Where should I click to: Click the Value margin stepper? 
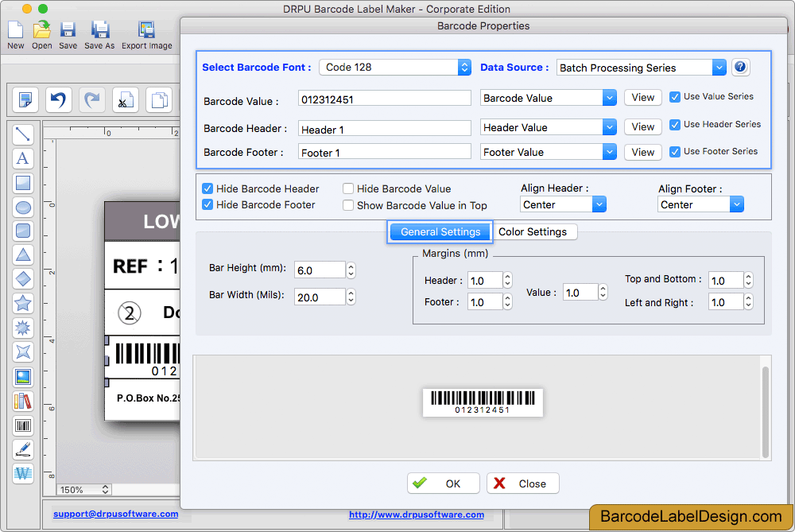[x=603, y=292]
